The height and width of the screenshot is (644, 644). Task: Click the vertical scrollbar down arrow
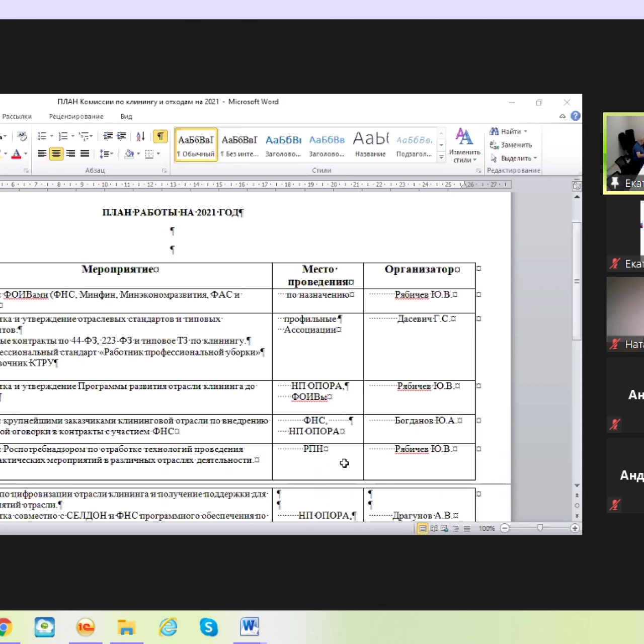point(577,486)
